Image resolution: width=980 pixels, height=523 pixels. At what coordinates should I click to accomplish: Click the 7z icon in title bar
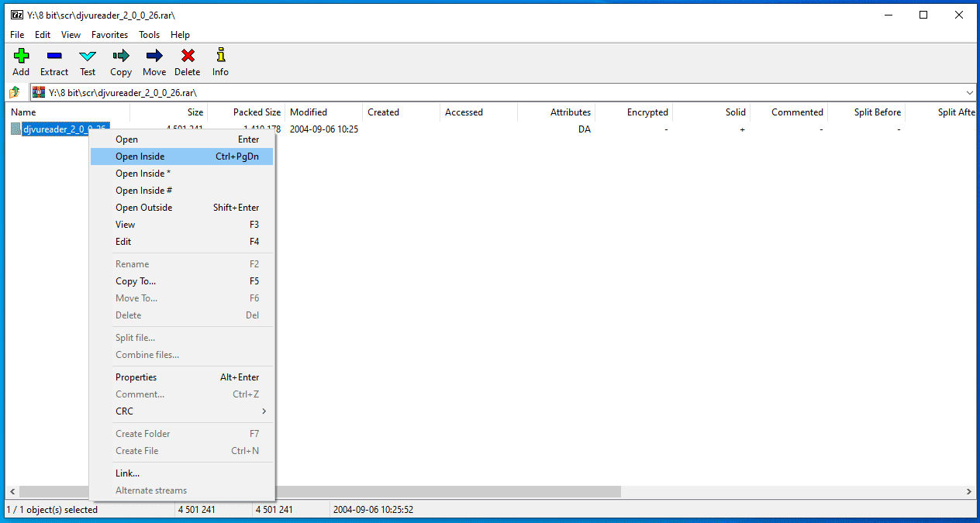(16, 15)
